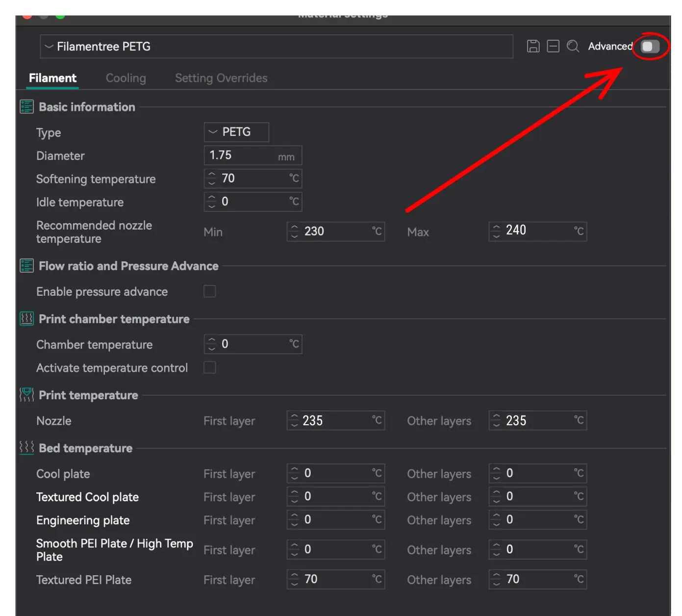This screenshot has height=616, width=682.
Task: Toggle the Advanced mode switch
Action: click(x=650, y=46)
